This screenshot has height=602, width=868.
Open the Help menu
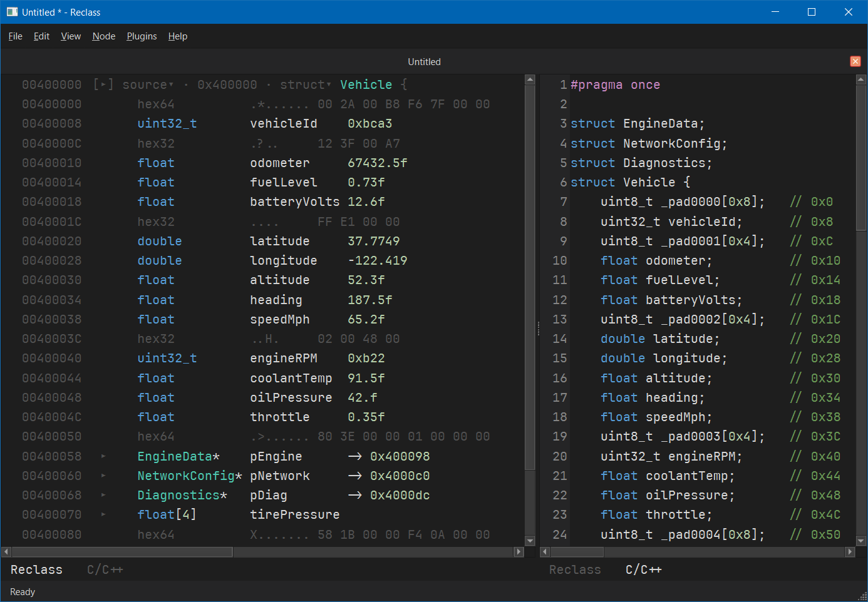click(x=178, y=36)
